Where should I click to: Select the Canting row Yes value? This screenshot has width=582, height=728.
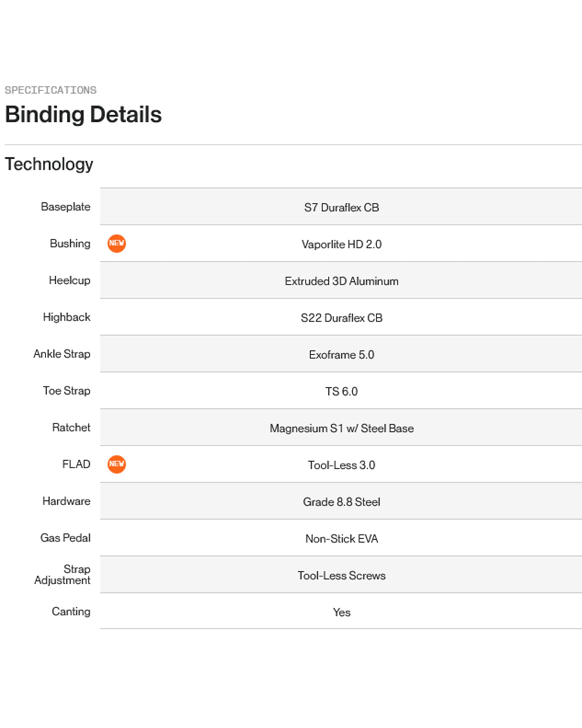point(341,612)
